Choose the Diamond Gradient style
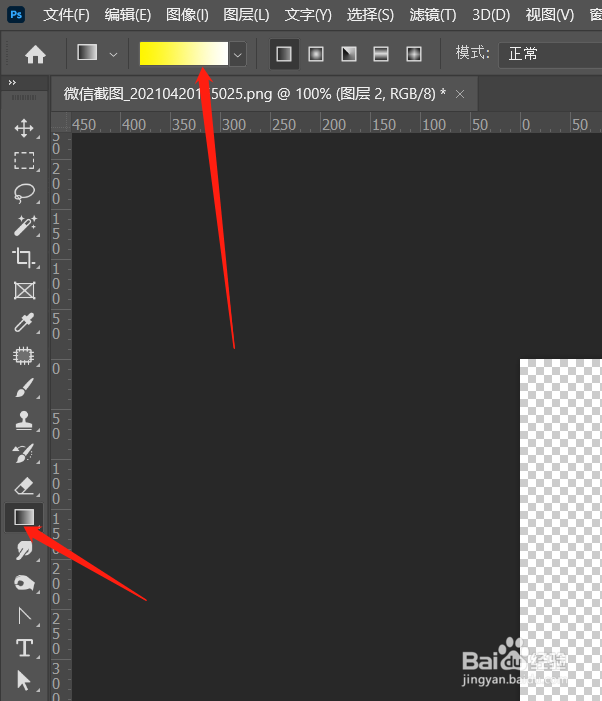602x701 pixels. [414, 54]
